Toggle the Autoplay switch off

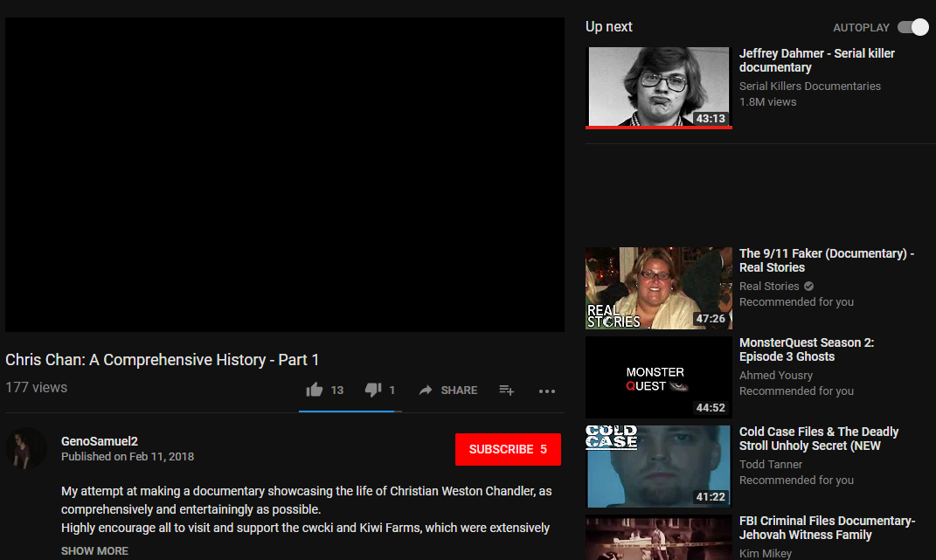click(912, 27)
